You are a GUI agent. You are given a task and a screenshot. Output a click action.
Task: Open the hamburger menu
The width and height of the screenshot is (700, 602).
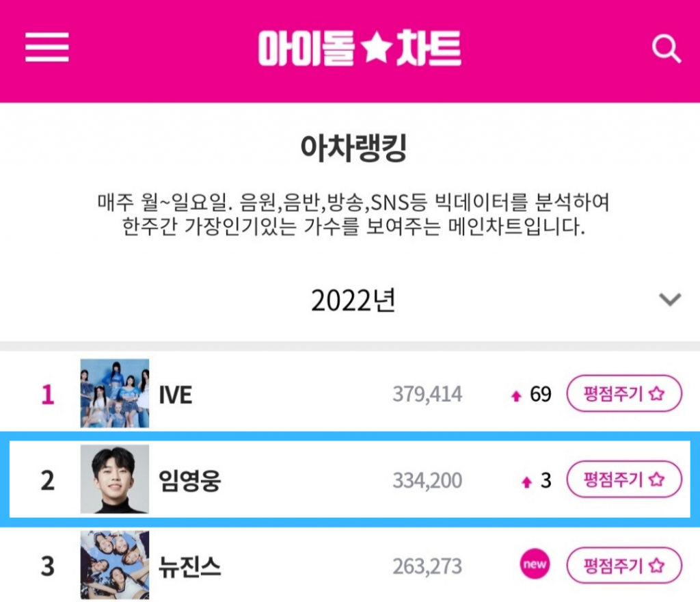click(x=46, y=49)
